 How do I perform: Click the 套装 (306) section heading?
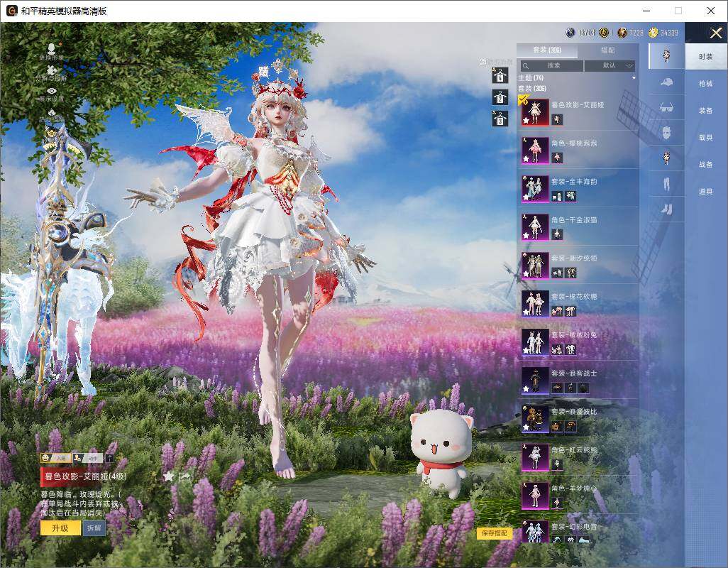click(532, 88)
